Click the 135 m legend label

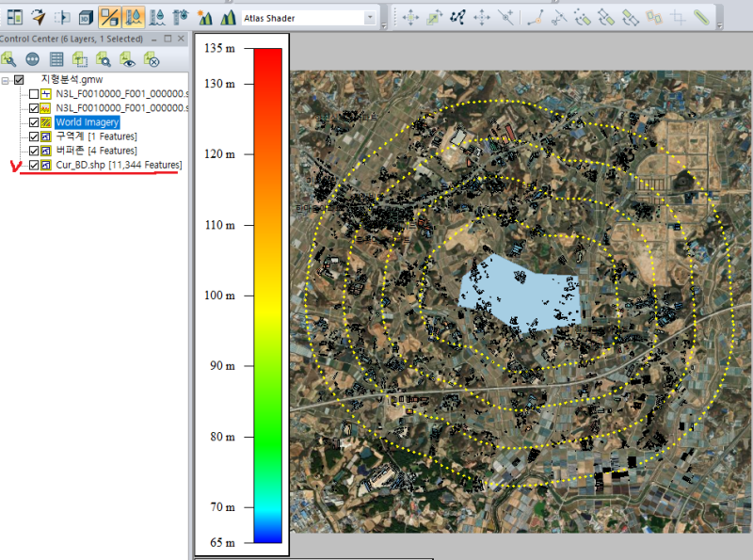tap(220, 48)
